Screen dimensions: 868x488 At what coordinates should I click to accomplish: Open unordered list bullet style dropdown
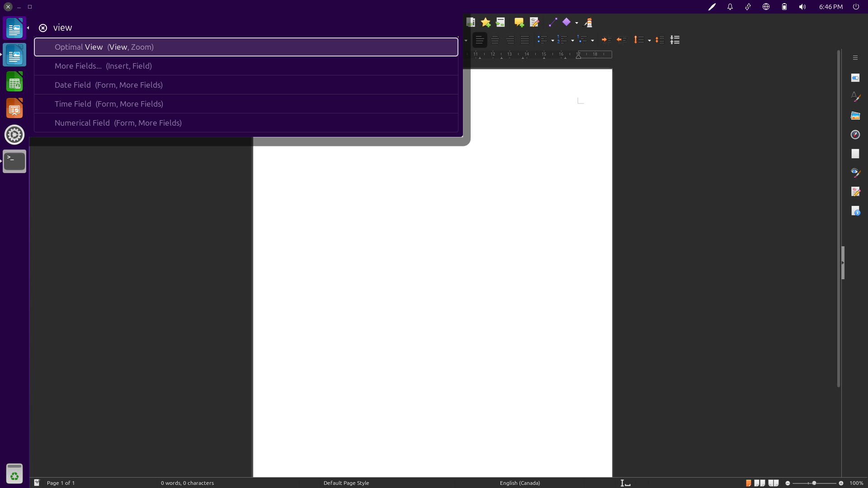[x=552, y=40]
